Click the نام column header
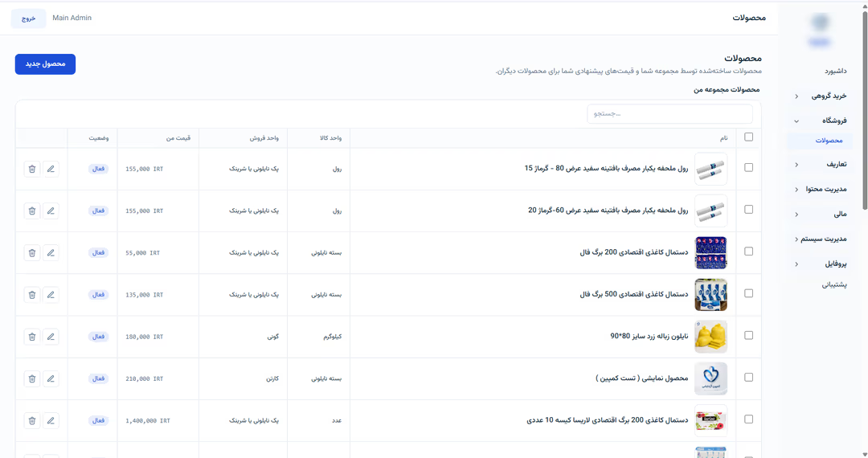This screenshot has width=868, height=458. click(x=723, y=137)
